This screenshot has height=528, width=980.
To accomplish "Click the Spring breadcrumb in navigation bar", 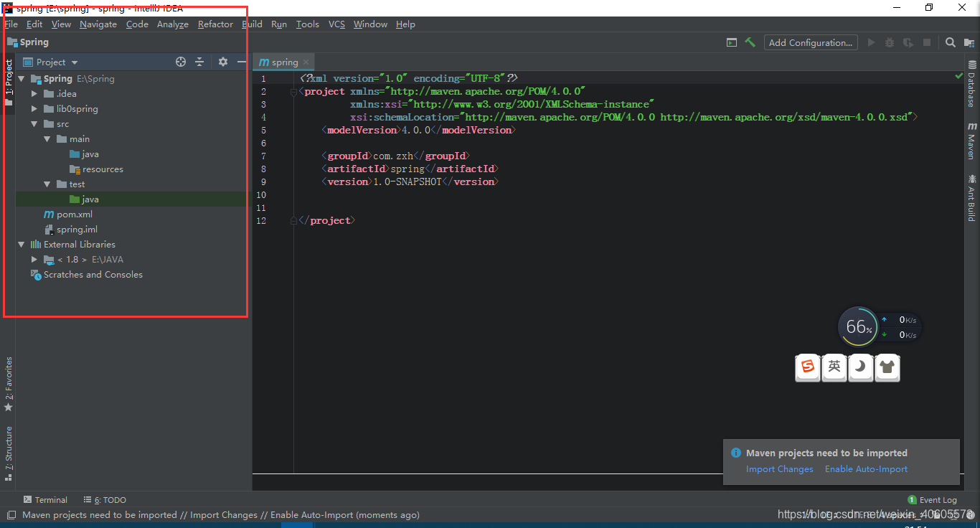I will [x=28, y=42].
